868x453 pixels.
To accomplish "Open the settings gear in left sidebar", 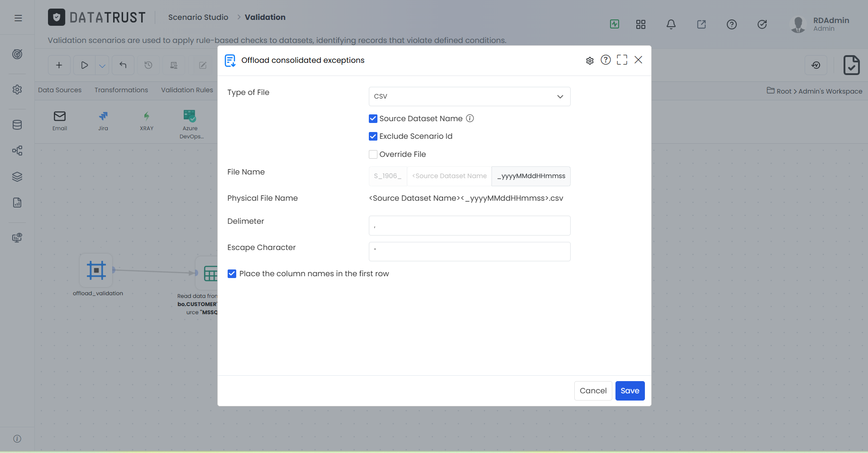I will [17, 90].
